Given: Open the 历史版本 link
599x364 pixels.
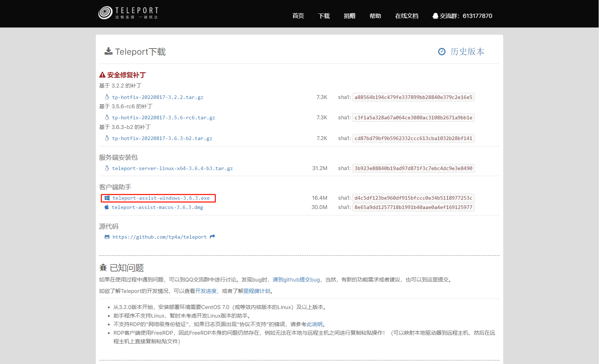Looking at the screenshot, I should click(467, 52).
